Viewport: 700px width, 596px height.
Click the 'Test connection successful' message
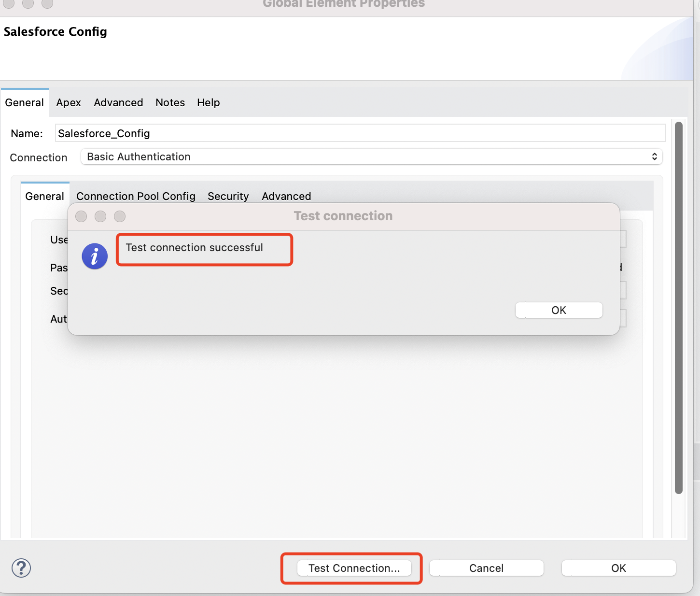[x=195, y=247]
